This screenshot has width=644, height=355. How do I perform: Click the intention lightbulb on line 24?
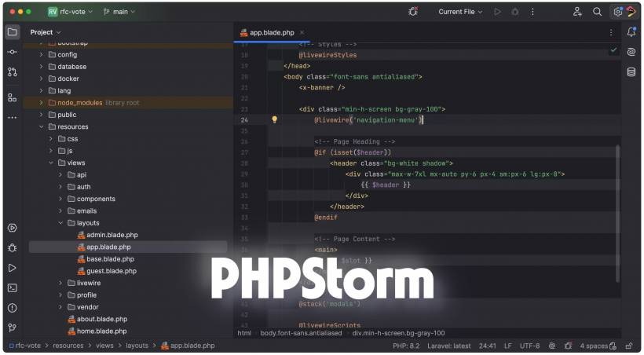(275, 119)
